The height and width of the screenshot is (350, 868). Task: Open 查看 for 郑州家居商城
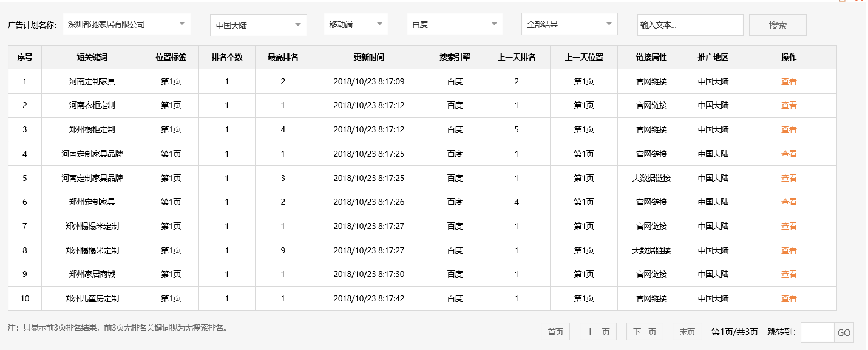(x=789, y=274)
